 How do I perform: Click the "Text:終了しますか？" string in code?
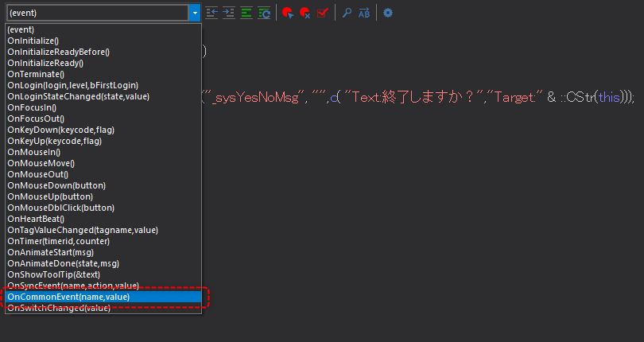click(413, 97)
